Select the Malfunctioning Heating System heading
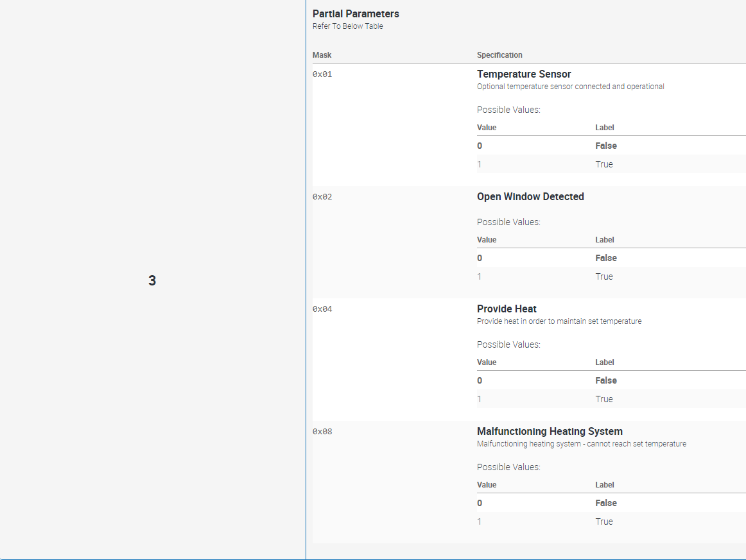The width and height of the screenshot is (746, 560). (x=550, y=431)
